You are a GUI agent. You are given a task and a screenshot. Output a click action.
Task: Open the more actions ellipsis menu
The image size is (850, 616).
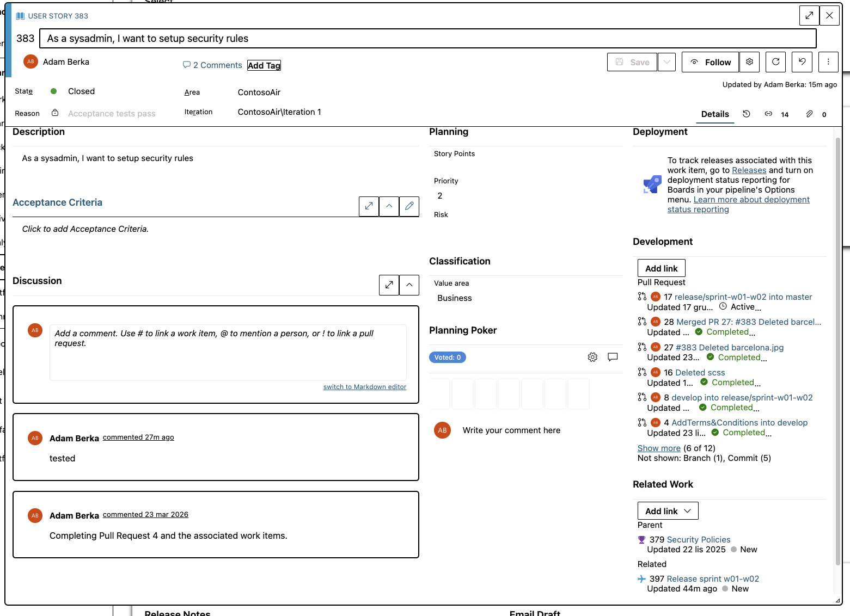828,62
